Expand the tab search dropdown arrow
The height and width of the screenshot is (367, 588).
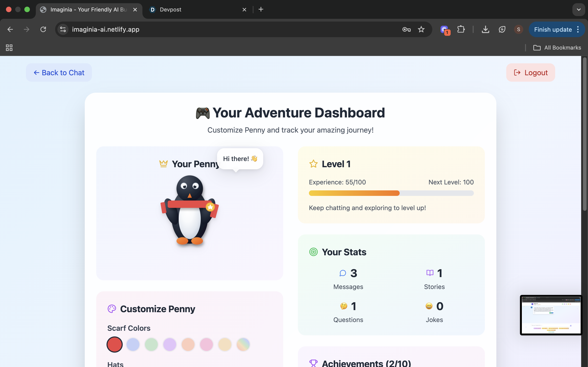tap(579, 9)
